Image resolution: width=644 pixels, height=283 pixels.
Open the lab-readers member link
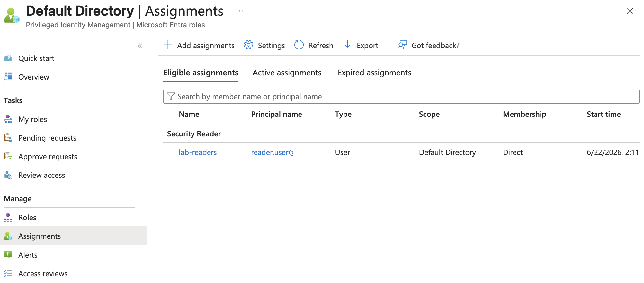198,152
